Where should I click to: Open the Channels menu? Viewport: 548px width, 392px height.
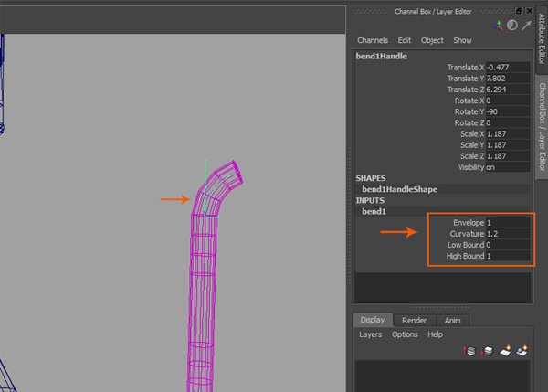373,40
